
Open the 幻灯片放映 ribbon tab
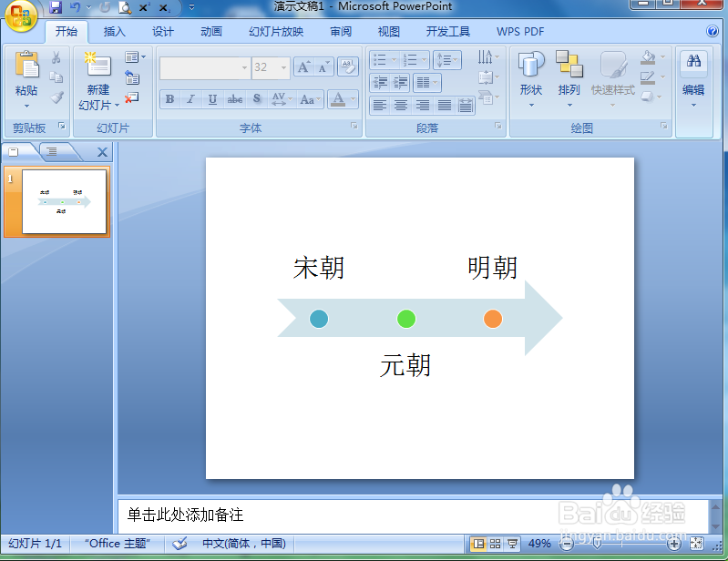276,32
